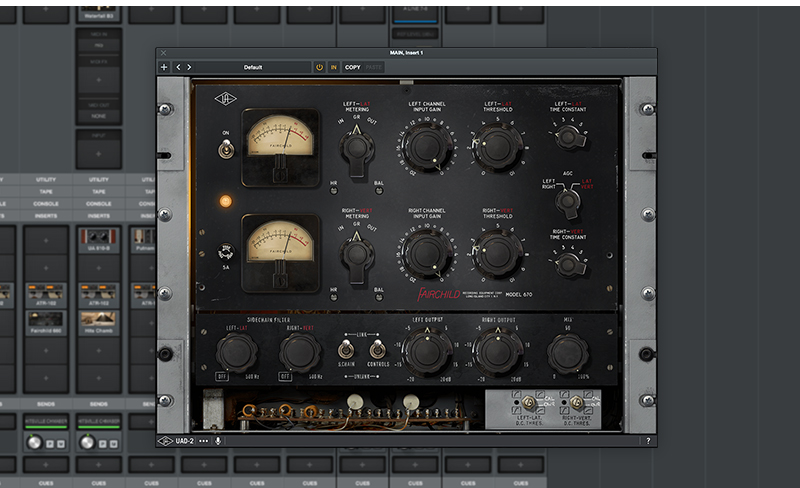Click the microphone icon in plugin footer
The width and height of the screenshot is (800, 488).
point(218,441)
